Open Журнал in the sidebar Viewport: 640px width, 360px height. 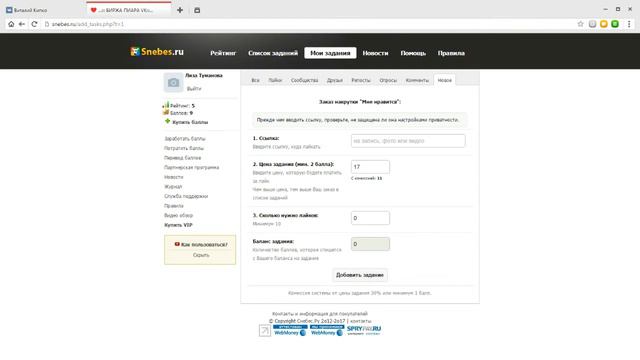[173, 187]
